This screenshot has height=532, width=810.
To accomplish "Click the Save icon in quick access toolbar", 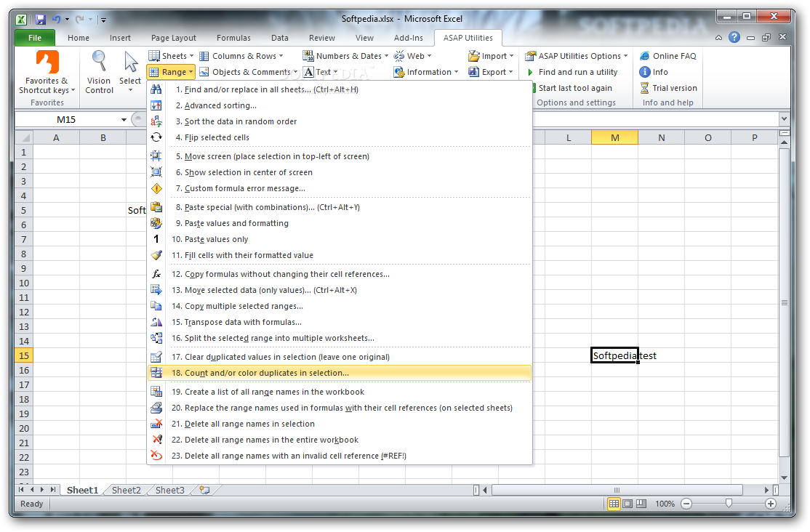I will coord(40,20).
